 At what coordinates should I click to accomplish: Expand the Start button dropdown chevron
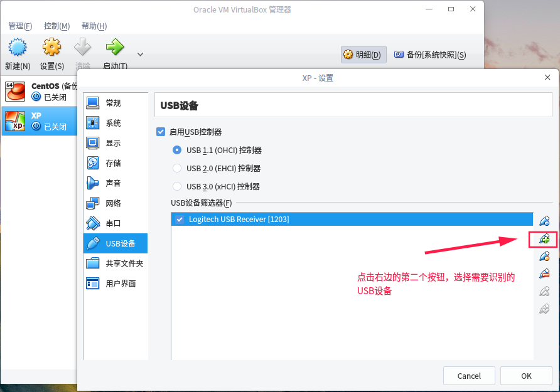pyautogui.click(x=141, y=54)
